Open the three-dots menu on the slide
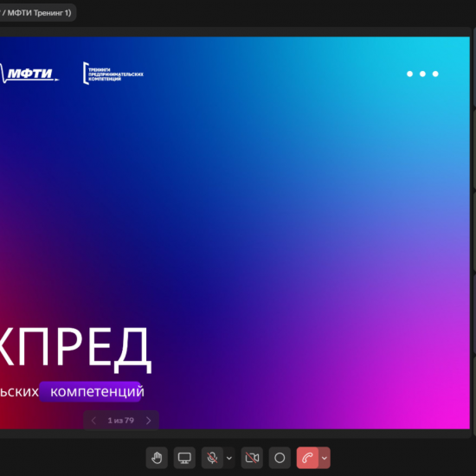The width and height of the screenshot is (476, 476). click(x=422, y=74)
